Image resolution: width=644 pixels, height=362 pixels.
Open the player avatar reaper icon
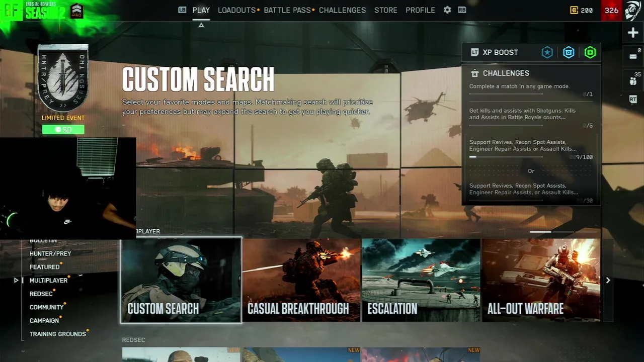pos(633,11)
